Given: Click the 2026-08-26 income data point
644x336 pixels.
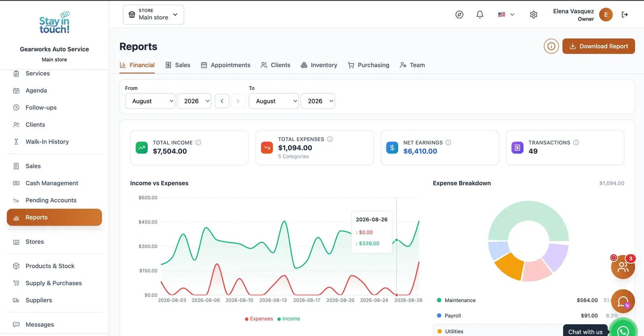Looking at the screenshot, I should point(396,240).
